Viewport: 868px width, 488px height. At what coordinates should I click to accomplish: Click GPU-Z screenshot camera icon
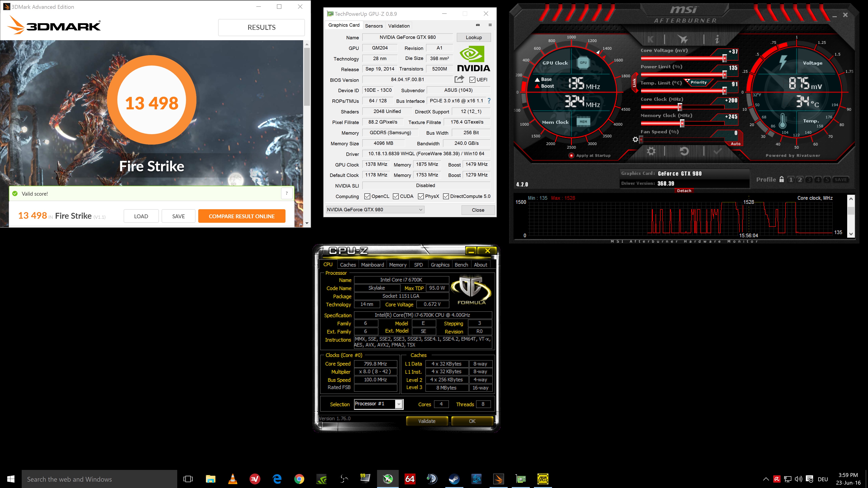coord(477,25)
